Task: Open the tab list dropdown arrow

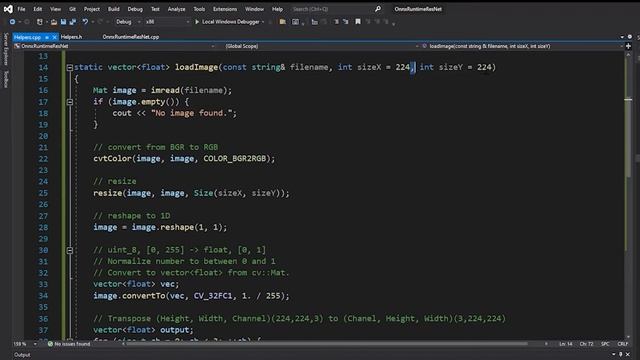Action: 622,37
